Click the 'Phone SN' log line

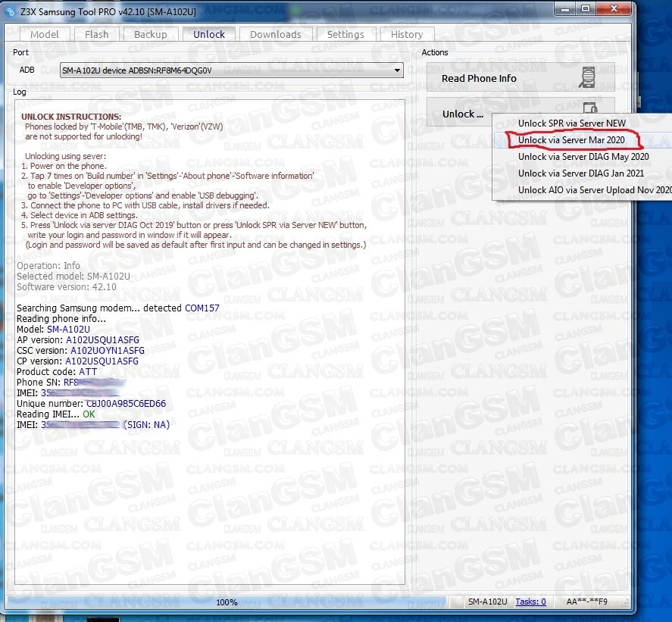point(70,383)
